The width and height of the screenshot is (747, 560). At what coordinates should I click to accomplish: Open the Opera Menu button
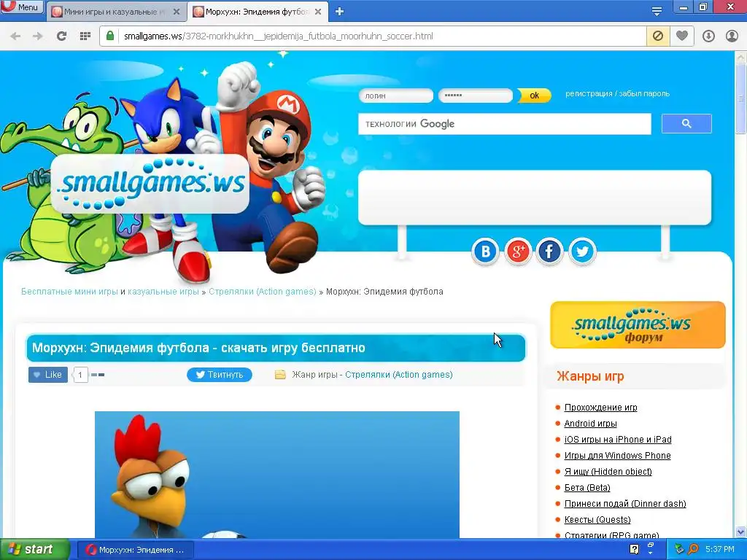pos(22,7)
